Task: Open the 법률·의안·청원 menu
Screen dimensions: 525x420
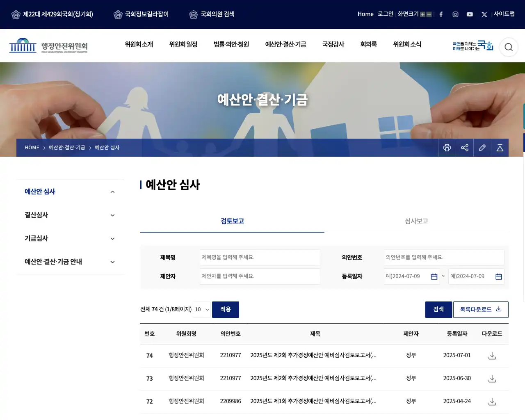Action: point(231,44)
